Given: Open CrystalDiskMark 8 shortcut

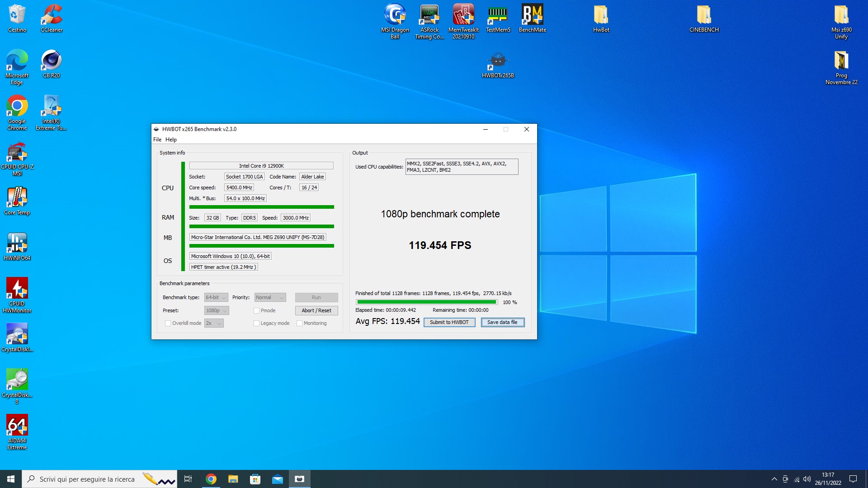Looking at the screenshot, I should click(17, 386).
